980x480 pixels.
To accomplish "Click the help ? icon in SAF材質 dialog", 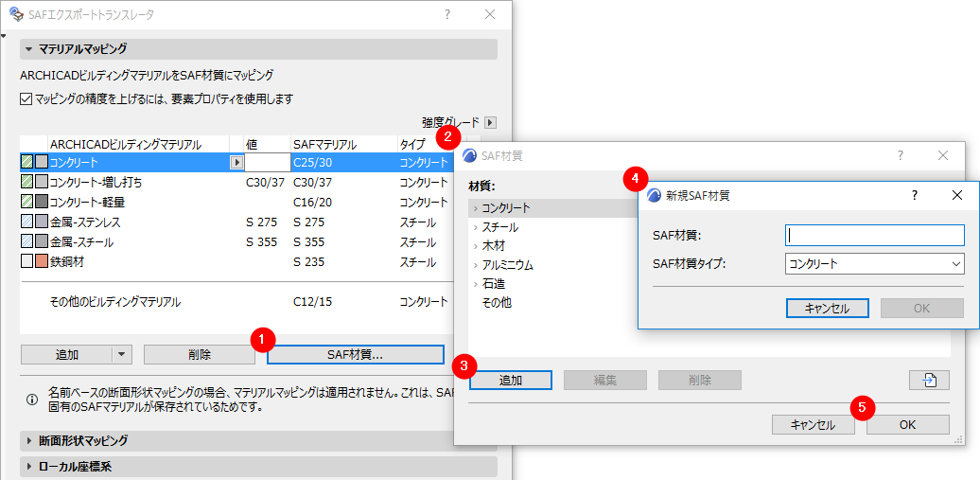I will 901,155.
